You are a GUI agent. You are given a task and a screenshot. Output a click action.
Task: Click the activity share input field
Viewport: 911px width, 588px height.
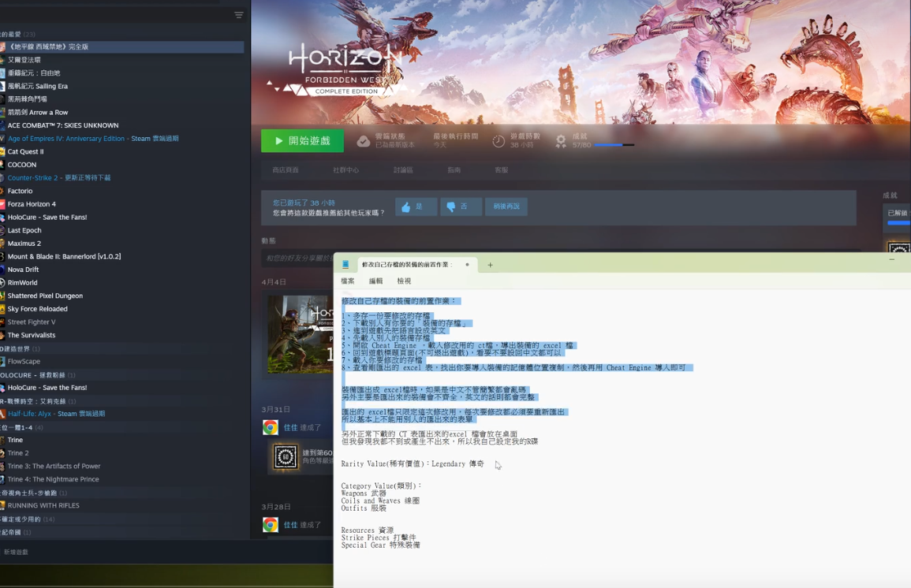pyautogui.click(x=297, y=259)
